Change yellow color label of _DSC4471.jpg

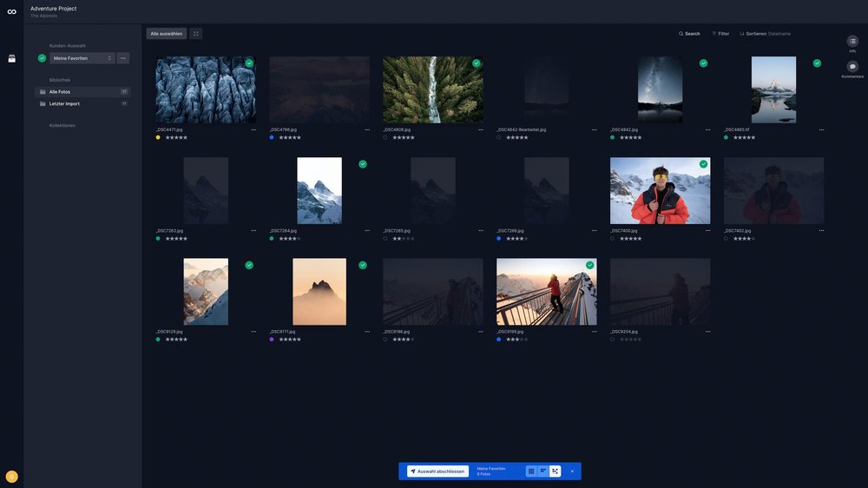click(x=158, y=137)
